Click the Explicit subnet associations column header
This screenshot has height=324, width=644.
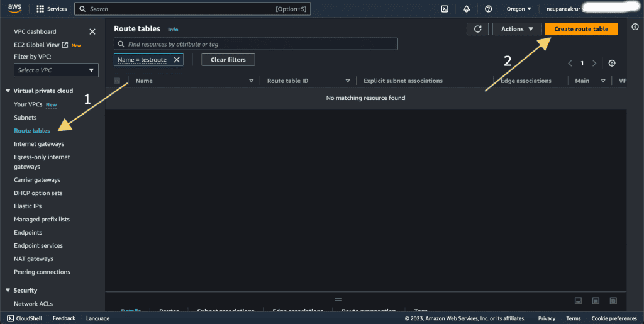point(403,81)
